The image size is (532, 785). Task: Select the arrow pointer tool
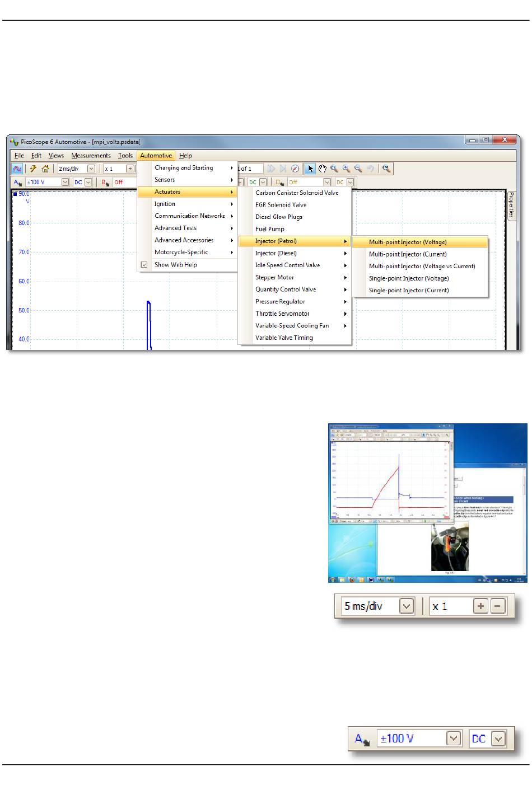[310, 169]
